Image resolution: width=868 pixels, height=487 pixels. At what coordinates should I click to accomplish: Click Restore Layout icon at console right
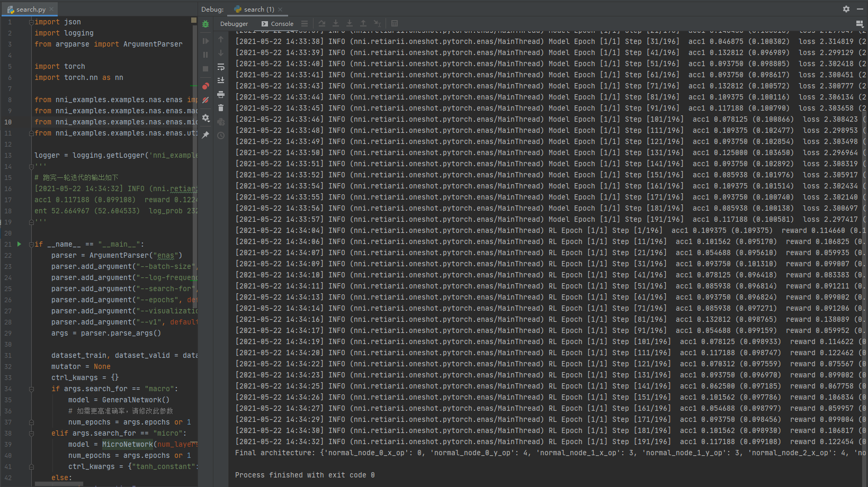(860, 24)
